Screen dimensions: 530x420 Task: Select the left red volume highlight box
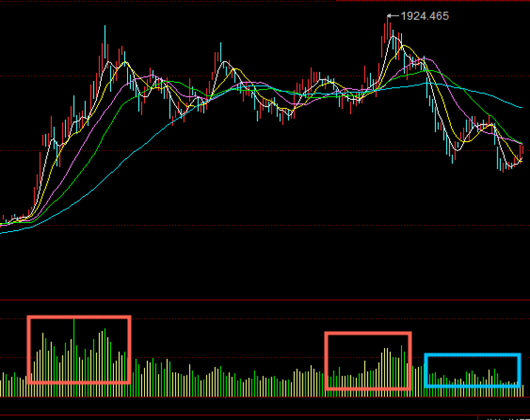tap(79, 317)
